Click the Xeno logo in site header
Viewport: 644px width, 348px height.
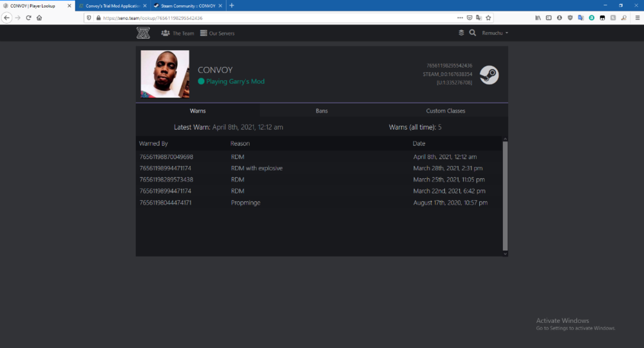click(x=143, y=33)
